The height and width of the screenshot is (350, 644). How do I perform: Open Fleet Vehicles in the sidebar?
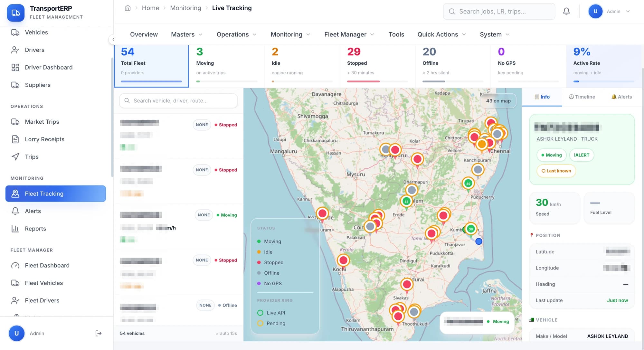click(56, 283)
